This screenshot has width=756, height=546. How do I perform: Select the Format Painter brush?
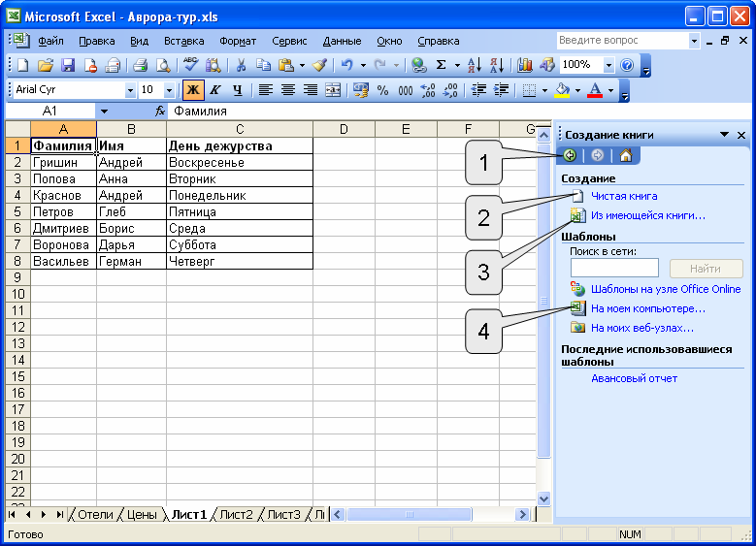[x=319, y=65]
